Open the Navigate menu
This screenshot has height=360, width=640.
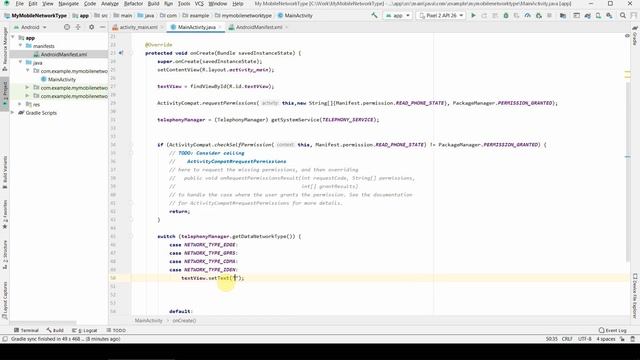[69, 4]
